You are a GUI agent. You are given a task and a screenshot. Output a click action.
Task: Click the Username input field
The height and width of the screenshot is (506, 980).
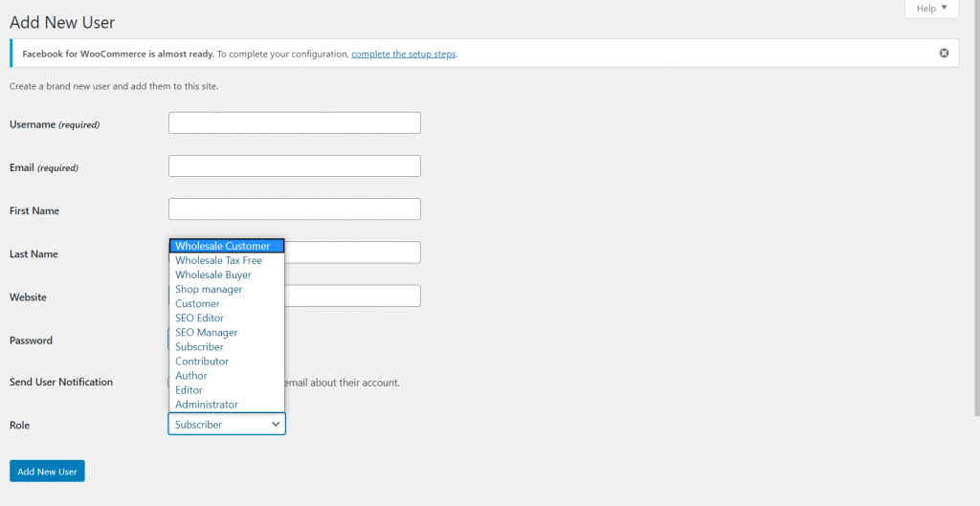pyautogui.click(x=295, y=123)
